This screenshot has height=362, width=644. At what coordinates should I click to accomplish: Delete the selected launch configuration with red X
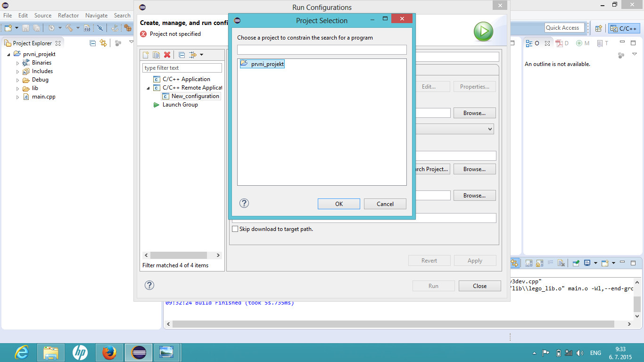167,55
